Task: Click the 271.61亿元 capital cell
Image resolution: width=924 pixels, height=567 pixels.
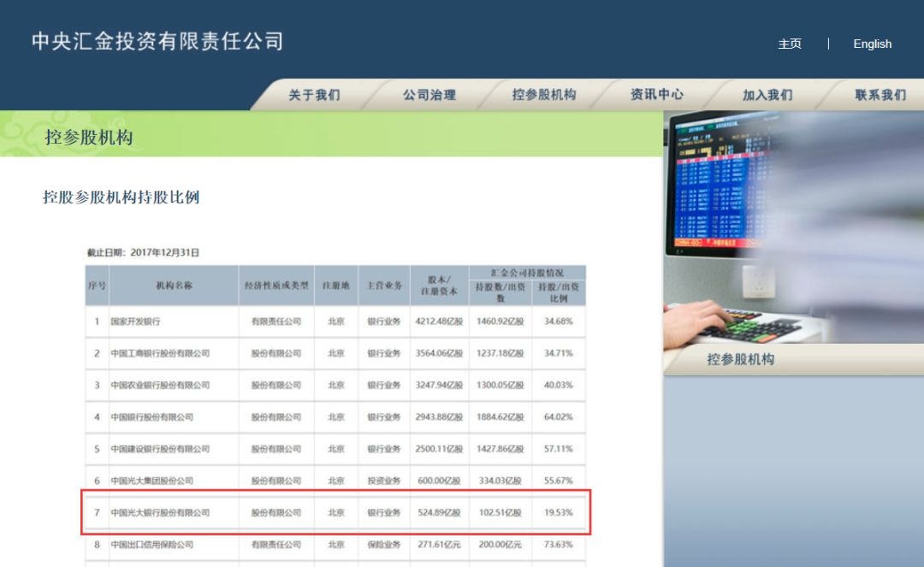Action: click(439, 544)
